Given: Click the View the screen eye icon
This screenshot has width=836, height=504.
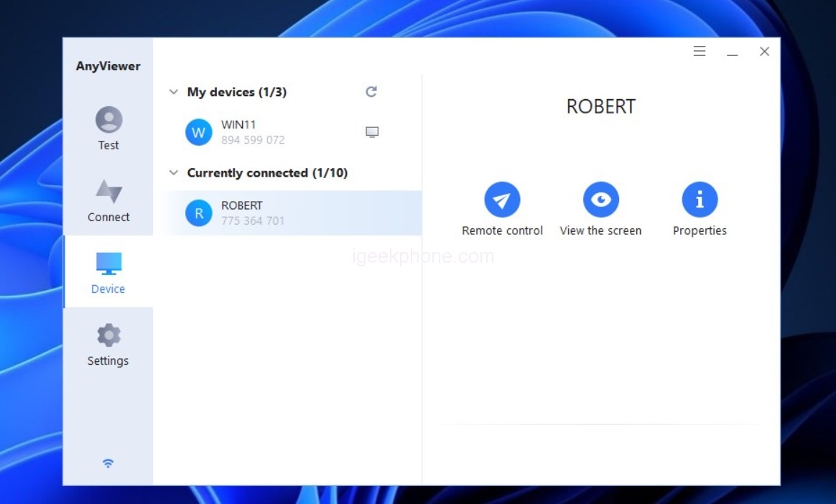Looking at the screenshot, I should [600, 200].
